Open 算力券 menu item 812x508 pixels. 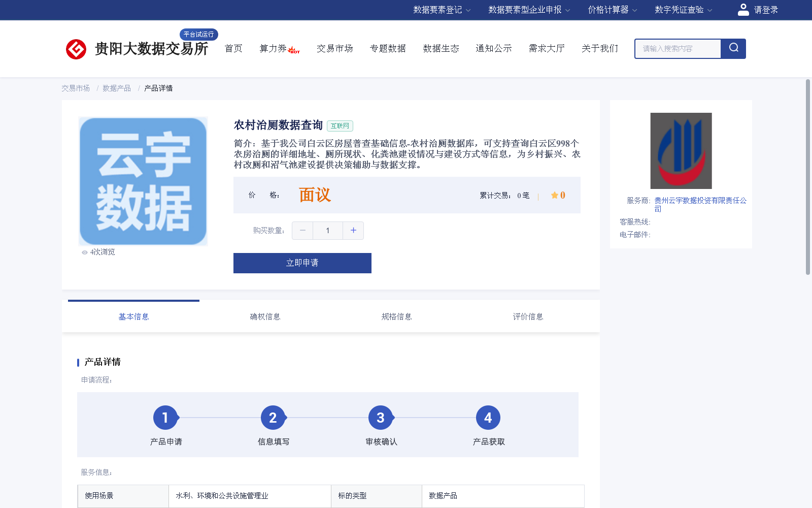click(x=273, y=48)
